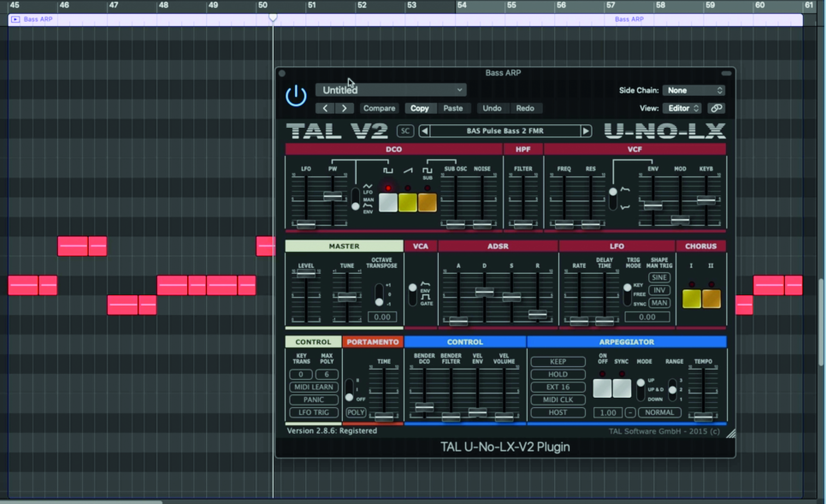
Task: Click the SC button next to TAL V2 logo
Action: tap(405, 131)
